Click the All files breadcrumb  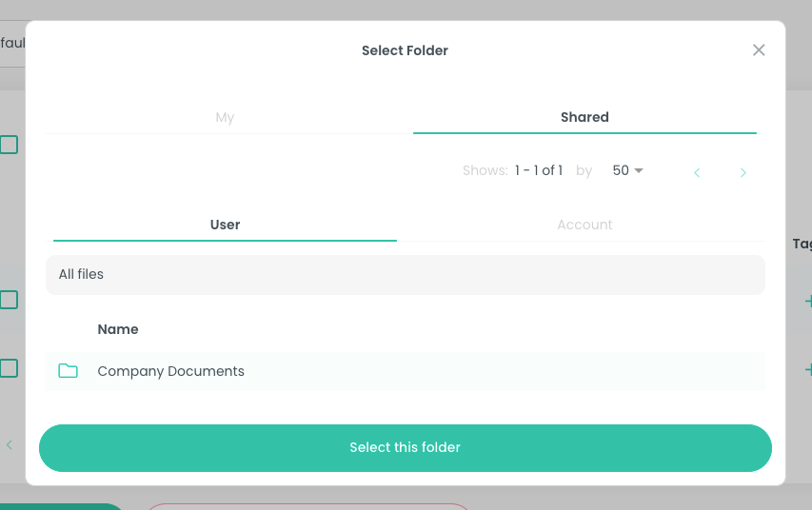click(x=81, y=274)
